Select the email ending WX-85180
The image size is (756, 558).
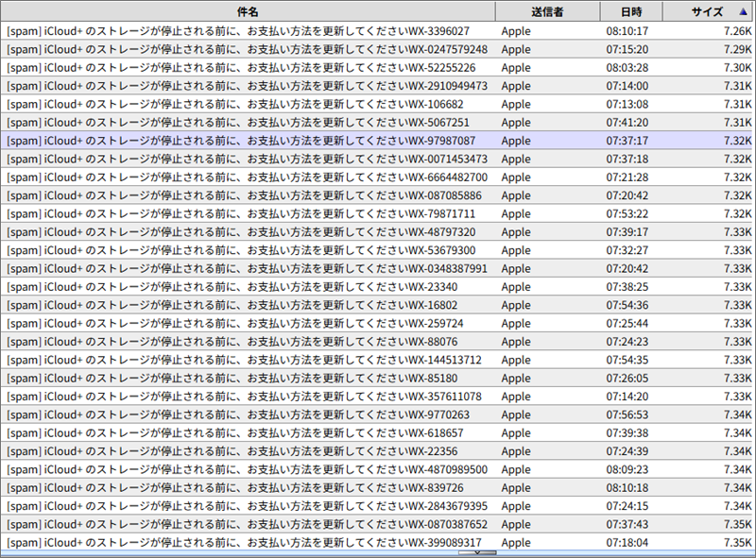click(378, 379)
